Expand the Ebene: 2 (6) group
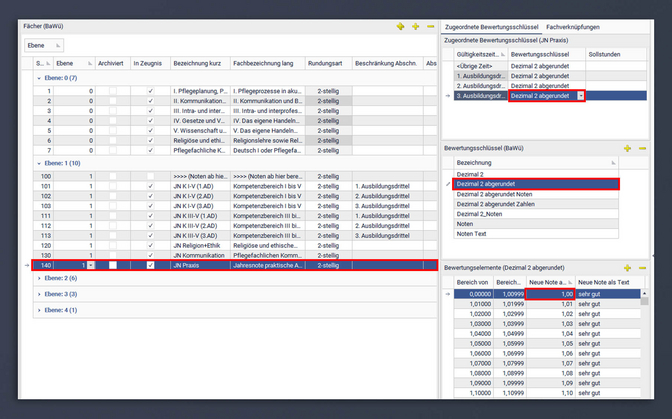 pyautogui.click(x=38, y=278)
